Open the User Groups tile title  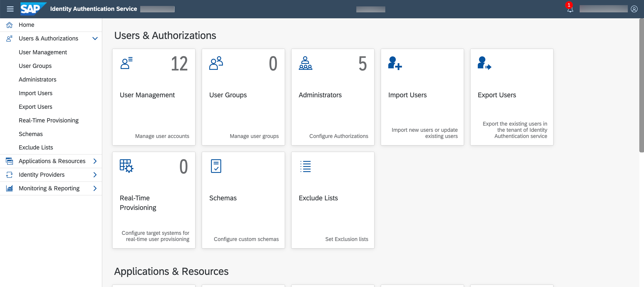click(228, 95)
